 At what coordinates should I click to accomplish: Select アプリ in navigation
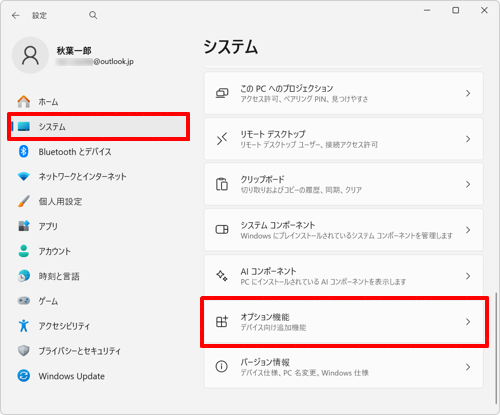tap(99, 226)
